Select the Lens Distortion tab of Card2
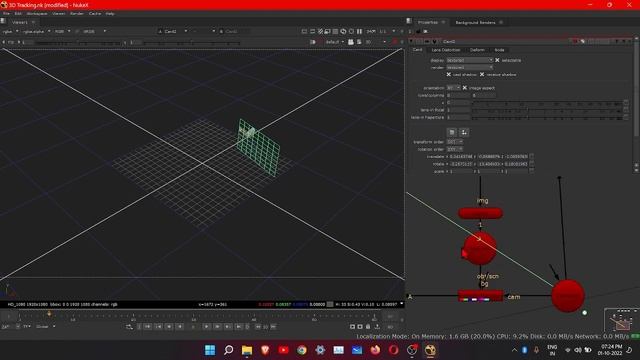640x360 pixels. tap(446, 50)
